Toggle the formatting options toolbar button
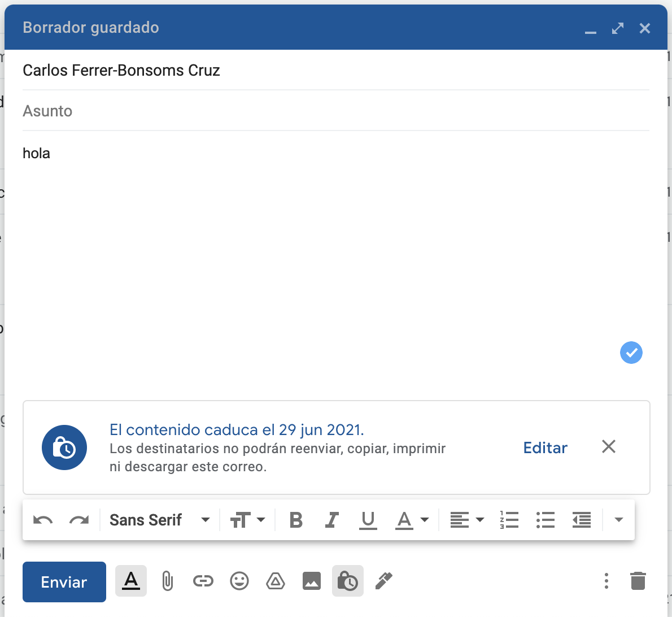 pyautogui.click(x=131, y=581)
